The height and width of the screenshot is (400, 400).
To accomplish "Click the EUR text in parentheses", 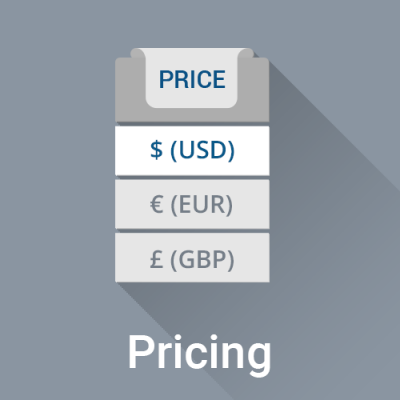I will (201, 204).
